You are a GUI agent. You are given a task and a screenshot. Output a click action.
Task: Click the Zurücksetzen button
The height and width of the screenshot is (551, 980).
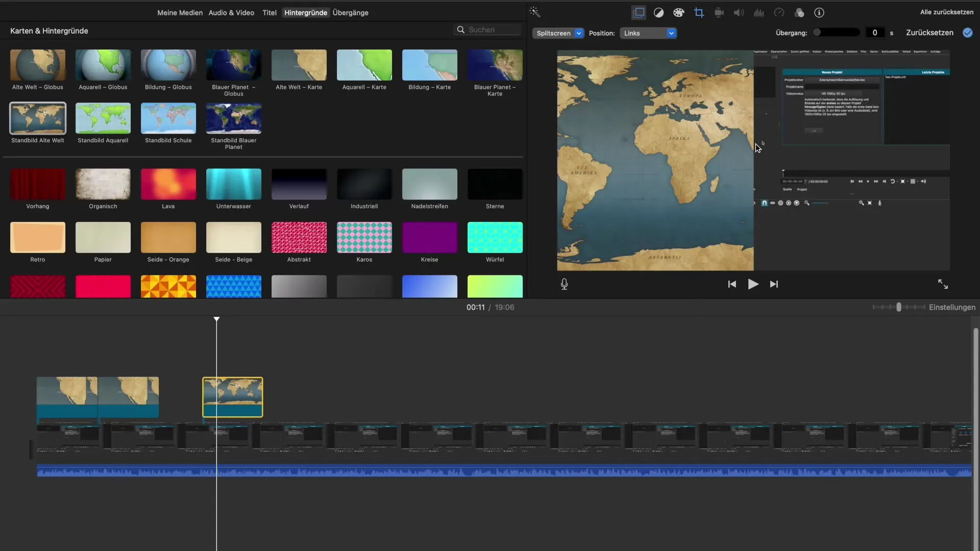pos(929,33)
